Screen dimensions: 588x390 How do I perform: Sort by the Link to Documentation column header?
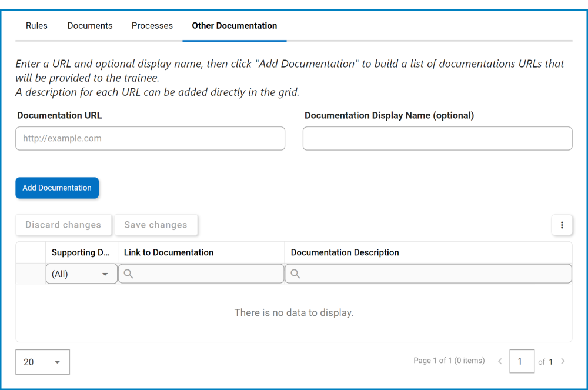[169, 252]
